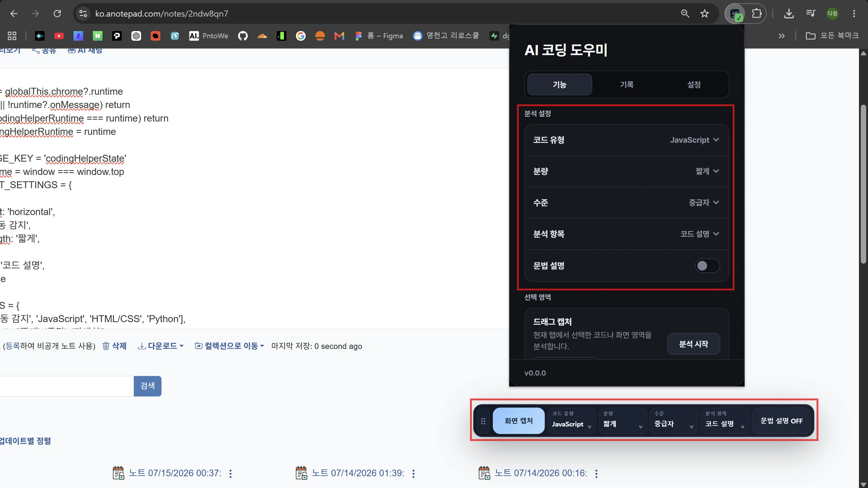Screen dimensions: 868x488
Task: Open the 영천고 리로스쿨 bookmark
Action: pos(446,36)
